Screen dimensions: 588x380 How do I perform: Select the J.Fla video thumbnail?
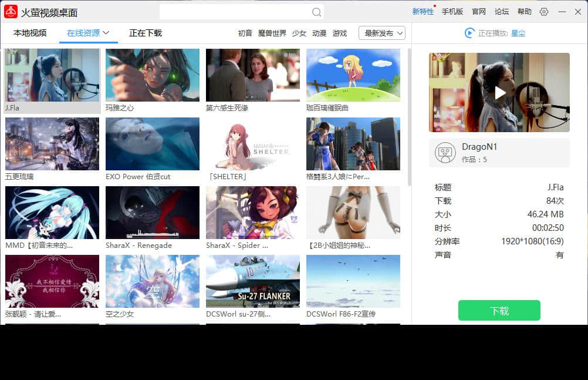click(x=52, y=75)
